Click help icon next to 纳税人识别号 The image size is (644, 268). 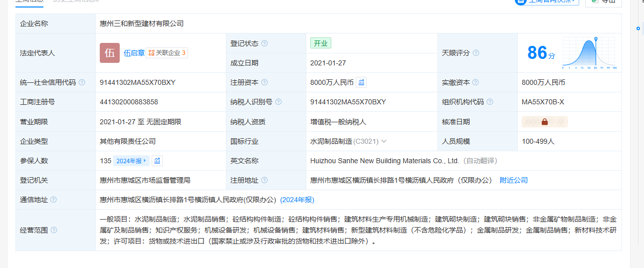[278, 102]
